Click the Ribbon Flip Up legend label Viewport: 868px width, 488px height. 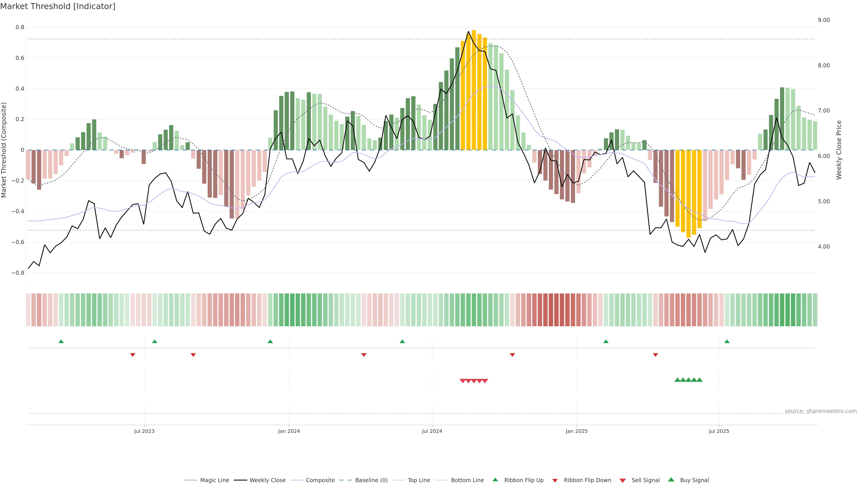click(x=524, y=480)
